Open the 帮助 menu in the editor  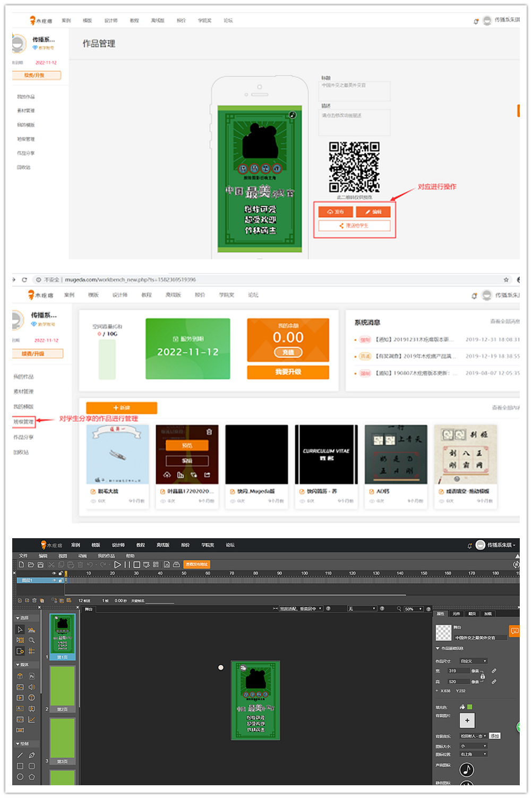point(130,556)
